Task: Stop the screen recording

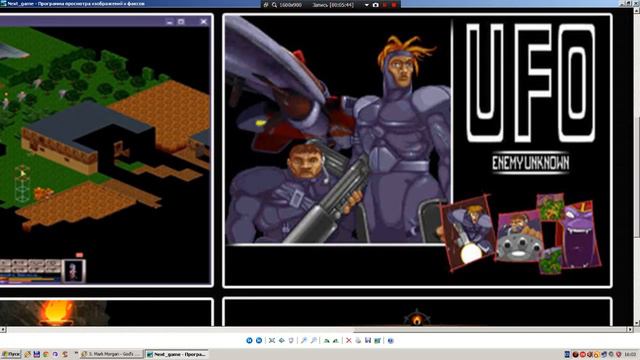Action: coord(394,5)
